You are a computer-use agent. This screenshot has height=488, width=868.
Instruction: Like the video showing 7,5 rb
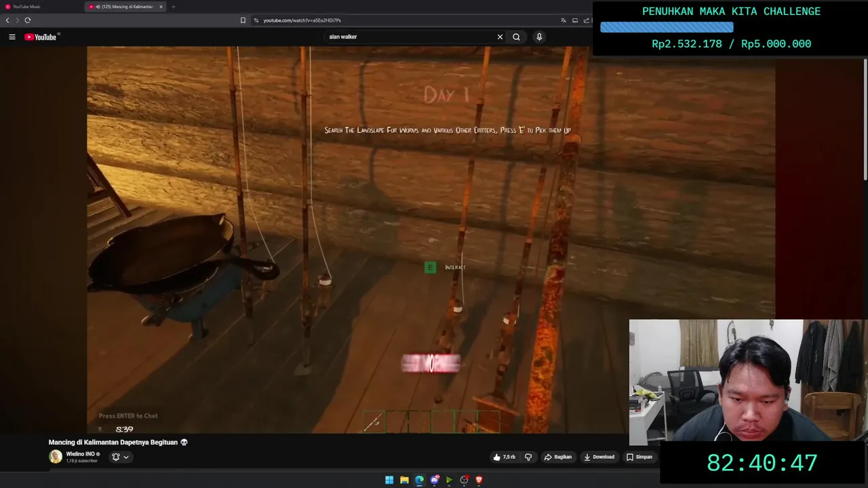click(504, 457)
